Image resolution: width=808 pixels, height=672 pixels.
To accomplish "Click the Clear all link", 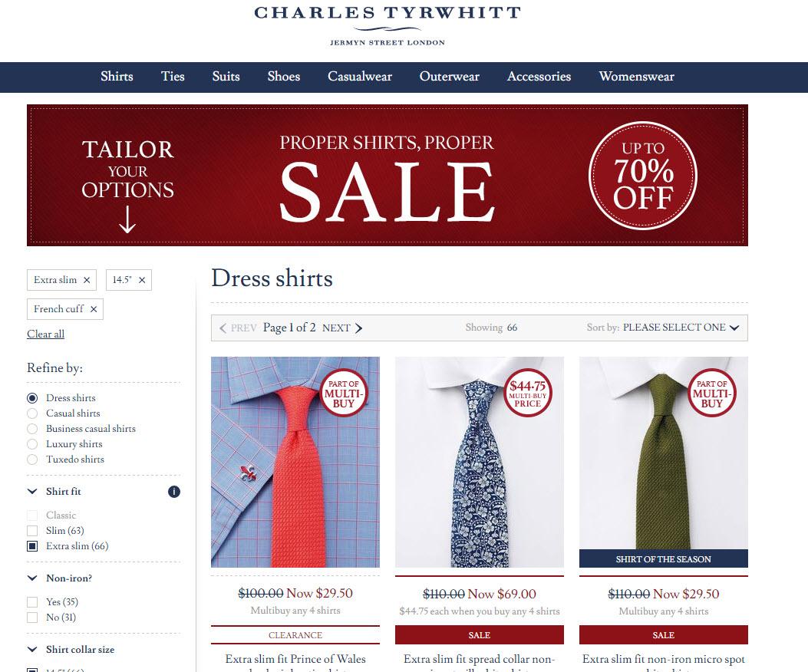I will coord(45,334).
